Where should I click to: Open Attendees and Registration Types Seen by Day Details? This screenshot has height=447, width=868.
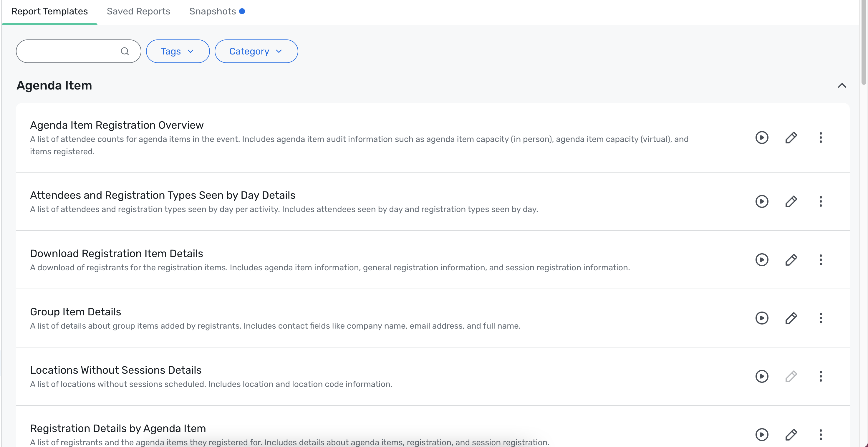coord(163,195)
